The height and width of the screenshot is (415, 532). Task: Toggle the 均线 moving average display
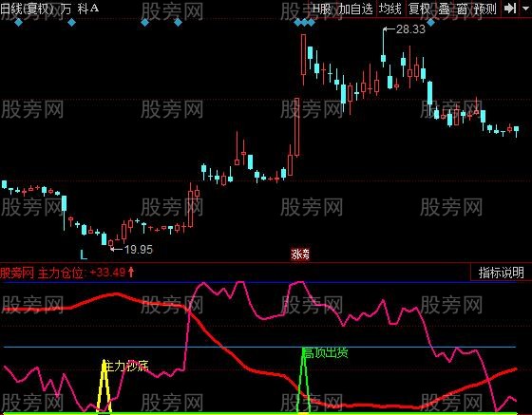[390, 9]
